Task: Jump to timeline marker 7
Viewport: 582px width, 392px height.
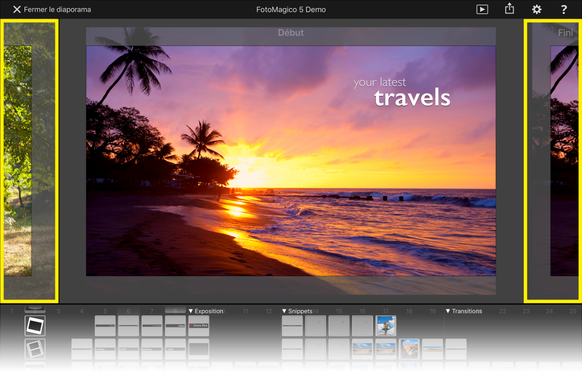Action: pos(152,311)
